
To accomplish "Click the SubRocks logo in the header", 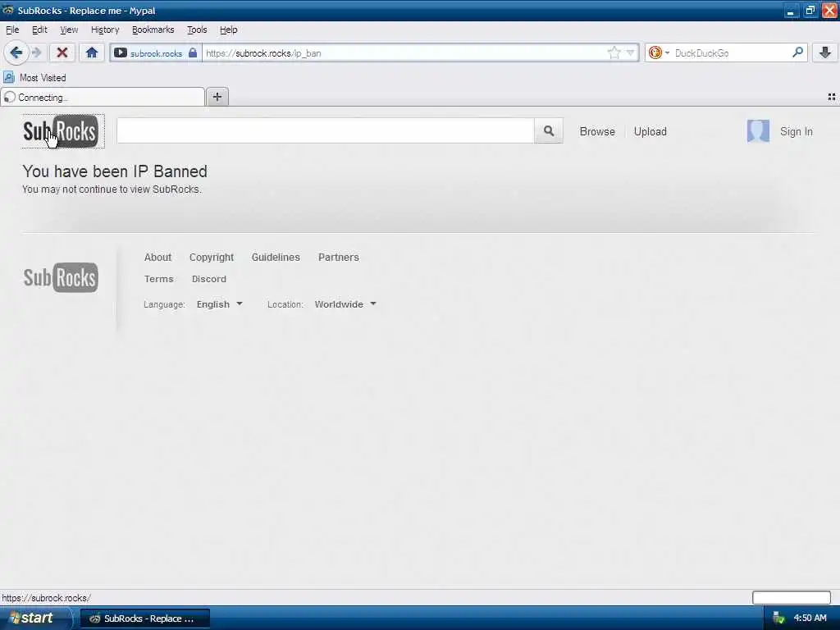I will (x=61, y=131).
